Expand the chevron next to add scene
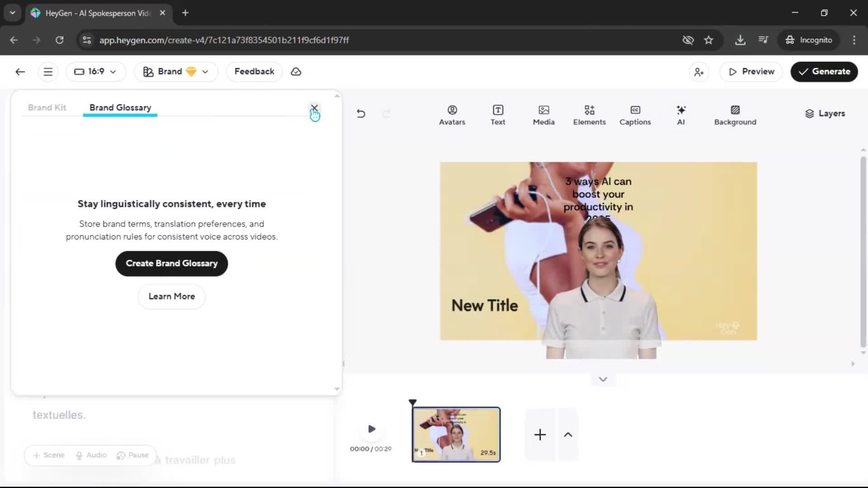Image resolution: width=868 pixels, height=488 pixels. (568, 435)
